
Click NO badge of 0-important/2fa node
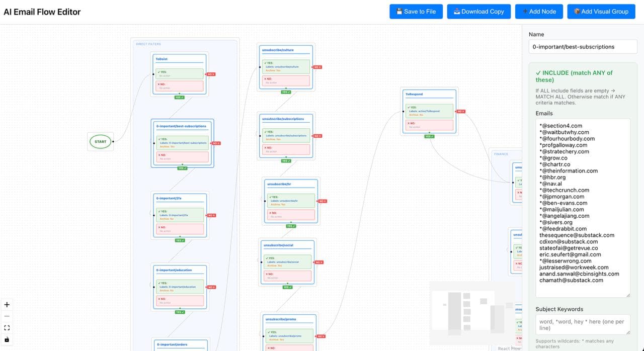[211, 215]
